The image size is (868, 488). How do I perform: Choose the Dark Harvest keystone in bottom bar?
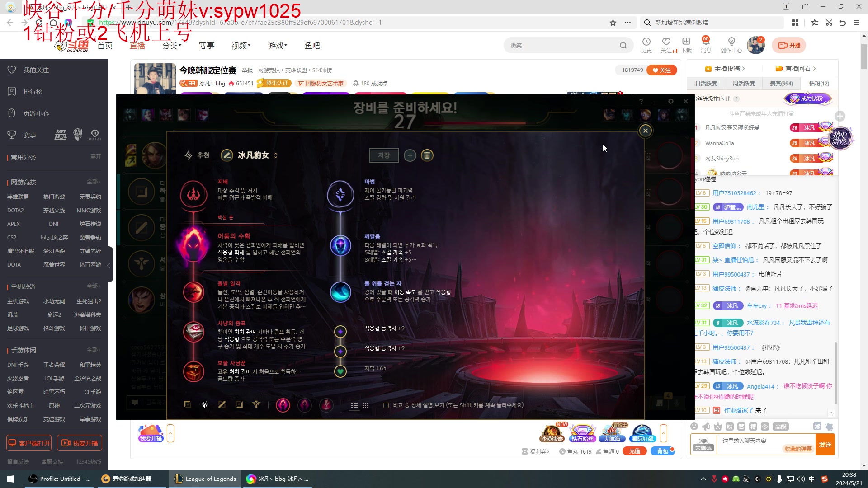pyautogui.click(x=283, y=405)
